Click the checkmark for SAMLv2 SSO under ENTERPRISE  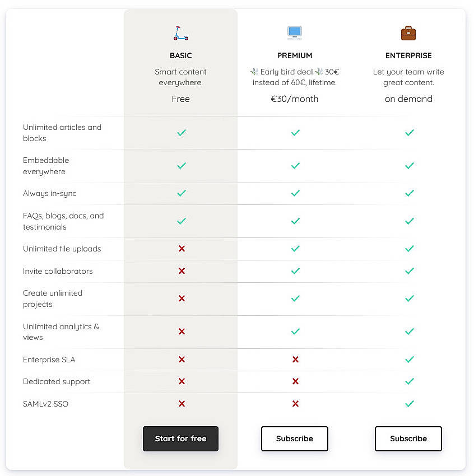pos(409,404)
